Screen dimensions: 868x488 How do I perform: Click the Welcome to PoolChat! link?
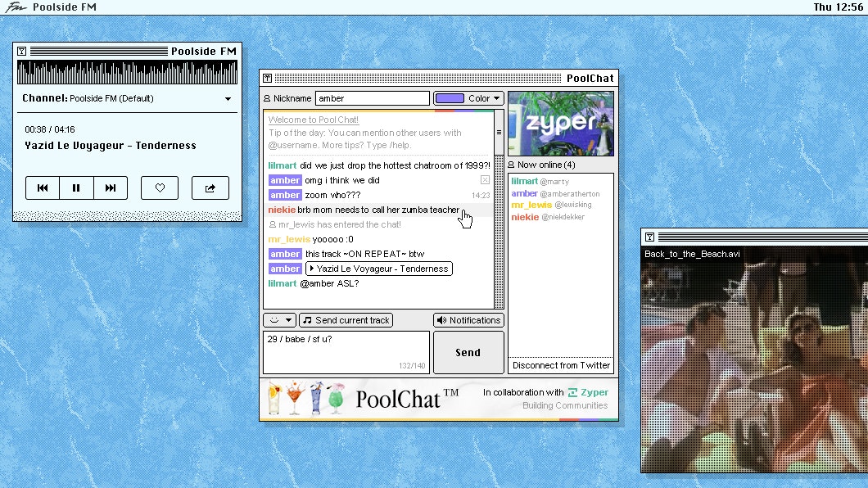click(x=314, y=120)
